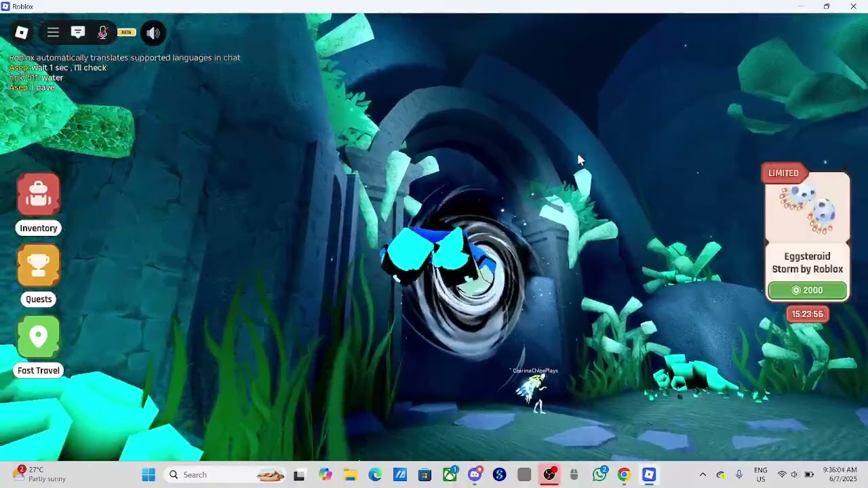Click the 'Eggsteroid Storm by Roblox' item title
868x488 pixels.
(807, 263)
